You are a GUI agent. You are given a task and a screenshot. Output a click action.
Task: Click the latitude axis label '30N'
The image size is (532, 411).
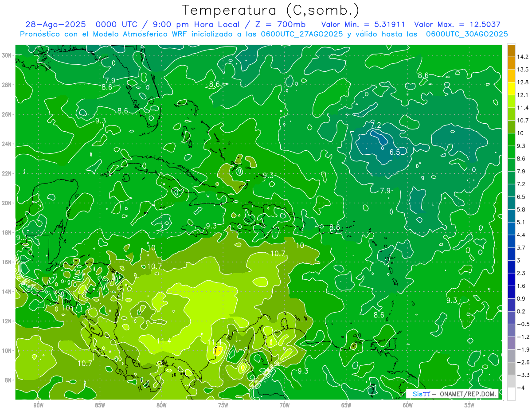pyautogui.click(x=7, y=55)
